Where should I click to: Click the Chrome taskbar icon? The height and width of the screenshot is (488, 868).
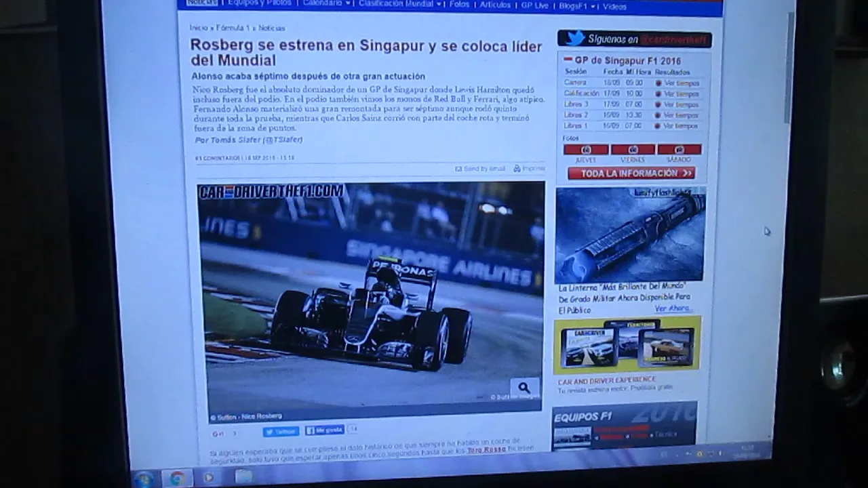click(x=178, y=479)
